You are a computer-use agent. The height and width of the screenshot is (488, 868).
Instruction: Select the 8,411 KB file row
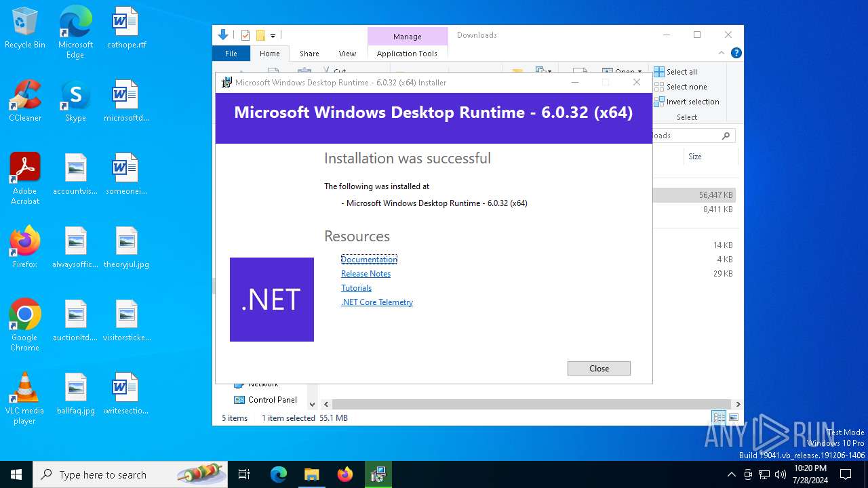[694, 209]
